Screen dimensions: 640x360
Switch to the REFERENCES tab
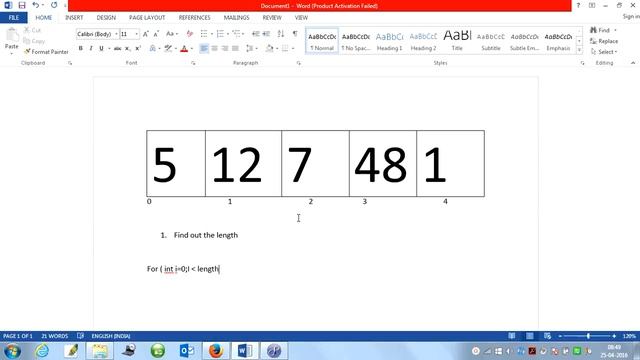point(194,18)
